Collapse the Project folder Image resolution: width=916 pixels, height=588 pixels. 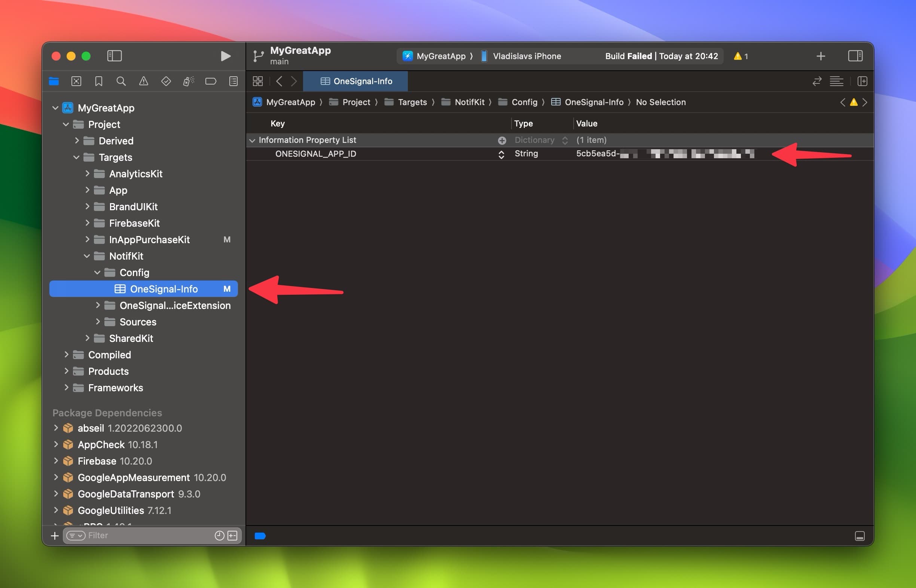pos(66,125)
